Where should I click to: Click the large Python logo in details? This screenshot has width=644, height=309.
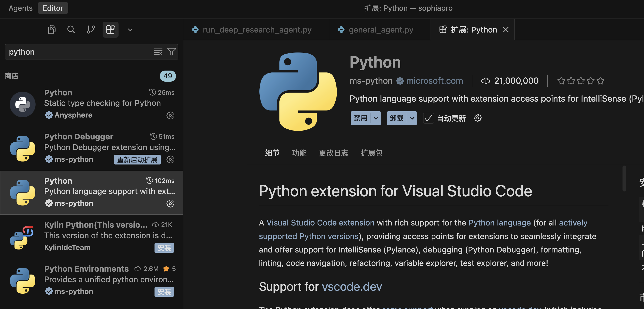tap(298, 92)
